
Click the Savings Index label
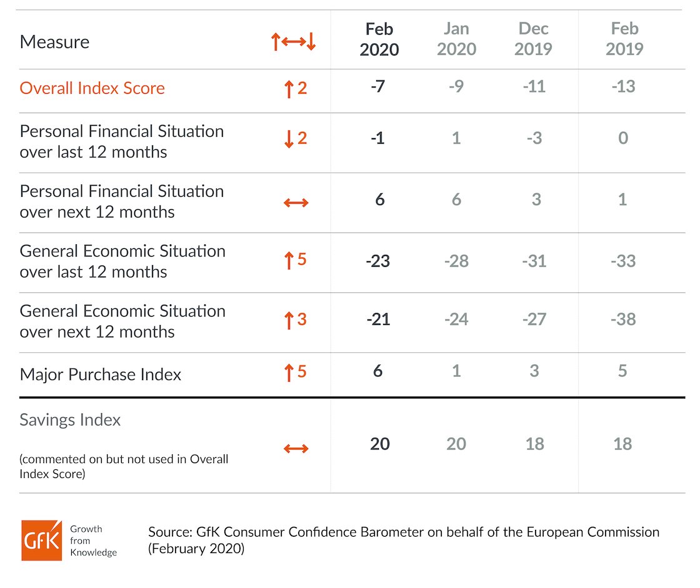click(70, 420)
